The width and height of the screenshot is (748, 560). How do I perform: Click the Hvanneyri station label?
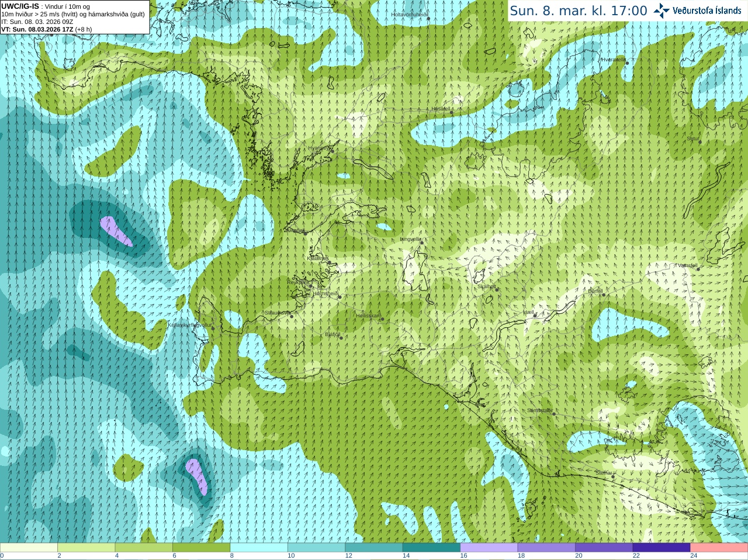pyautogui.click(x=320, y=148)
